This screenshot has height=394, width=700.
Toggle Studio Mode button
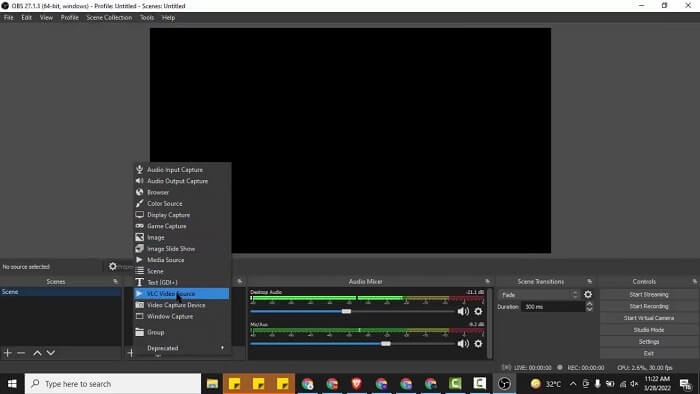(x=649, y=330)
